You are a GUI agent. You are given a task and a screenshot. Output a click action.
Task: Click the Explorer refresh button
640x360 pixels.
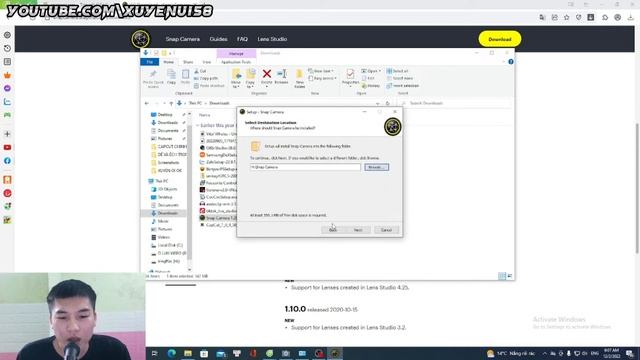pos(387,104)
